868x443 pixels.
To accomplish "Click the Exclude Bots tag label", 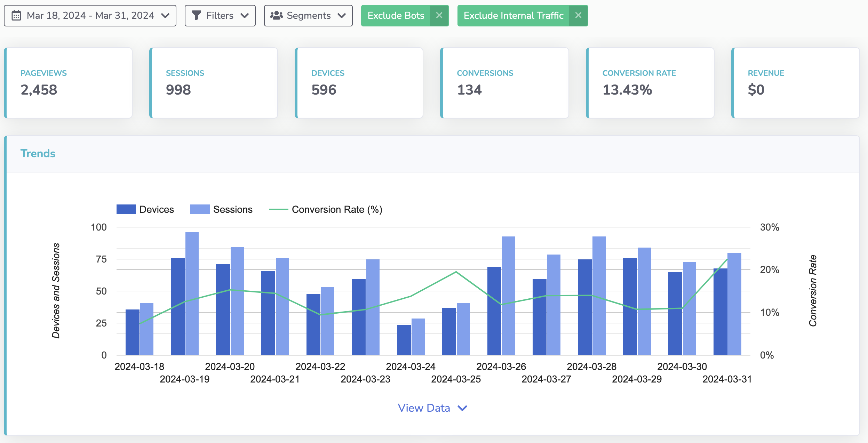I will tap(396, 16).
